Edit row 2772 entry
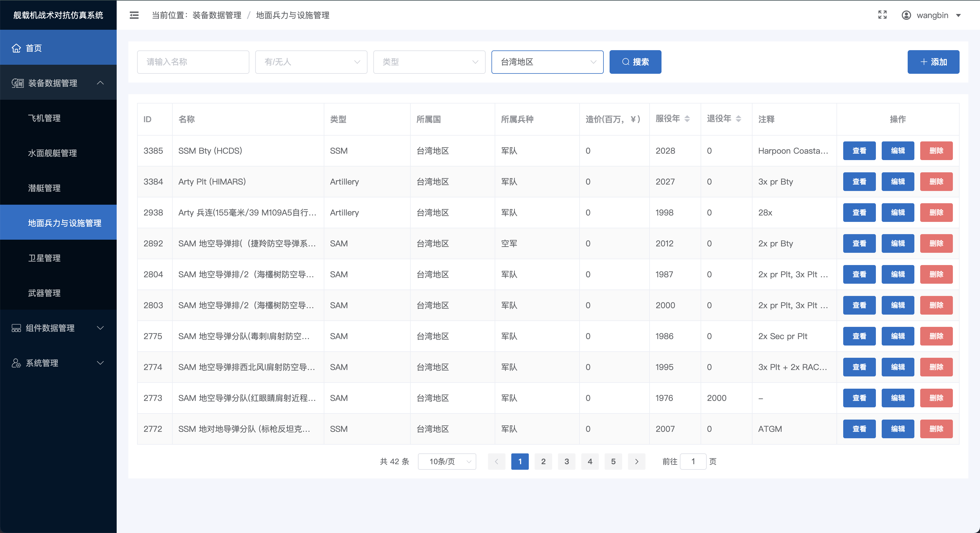This screenshot has height=533, width=980. coord(897,429)
